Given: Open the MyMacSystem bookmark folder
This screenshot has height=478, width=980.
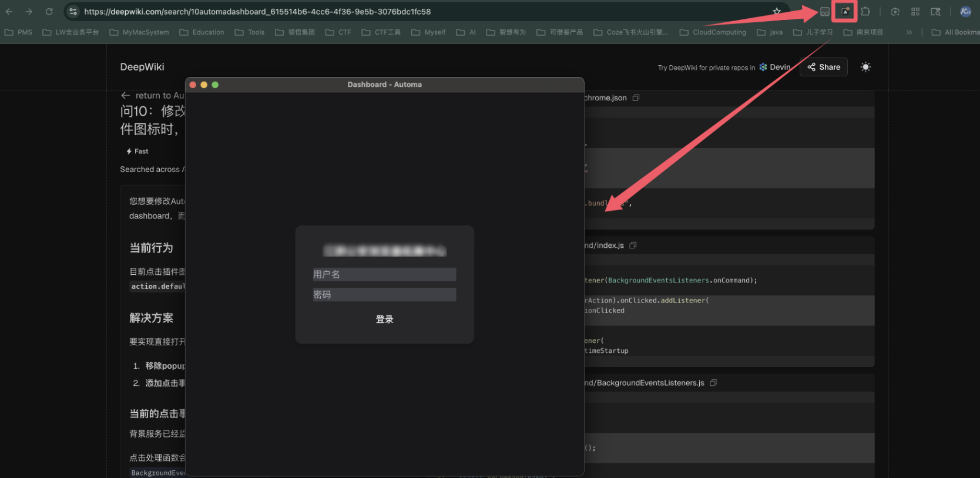Looking at the screenshot, I should [139, 32].
